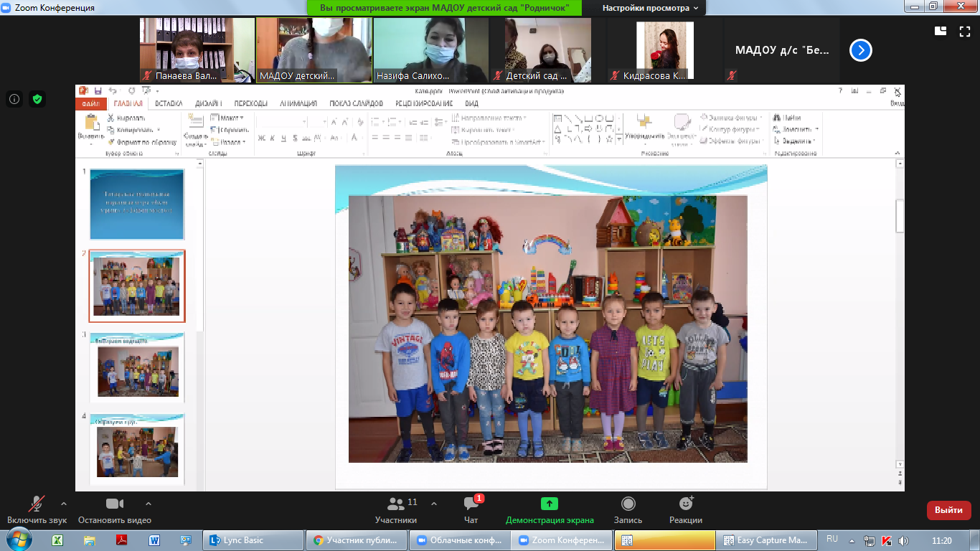This screenshot has width=980, height=551.
Task: Click the green encryption shield icon
Action: [x=37, y=99]
